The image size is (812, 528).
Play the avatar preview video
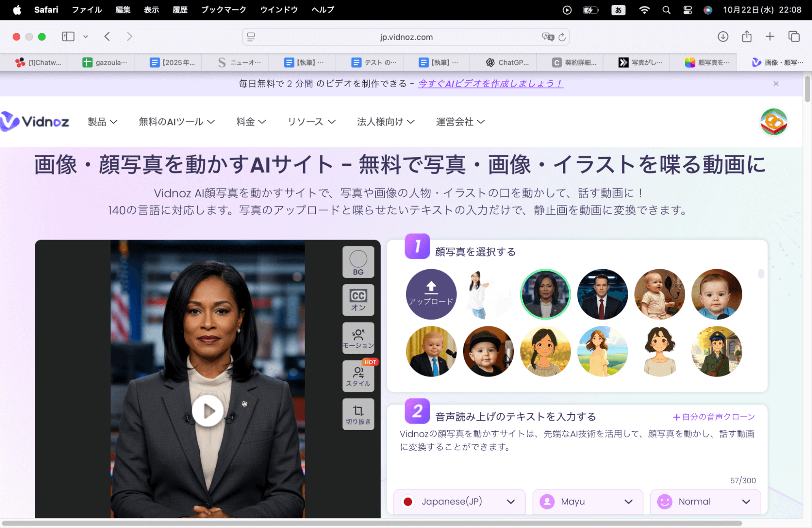tap(208, 411)
